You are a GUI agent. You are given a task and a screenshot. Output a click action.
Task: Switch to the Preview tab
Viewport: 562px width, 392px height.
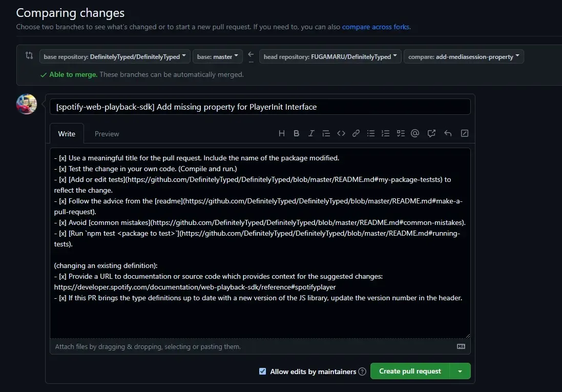107,134
